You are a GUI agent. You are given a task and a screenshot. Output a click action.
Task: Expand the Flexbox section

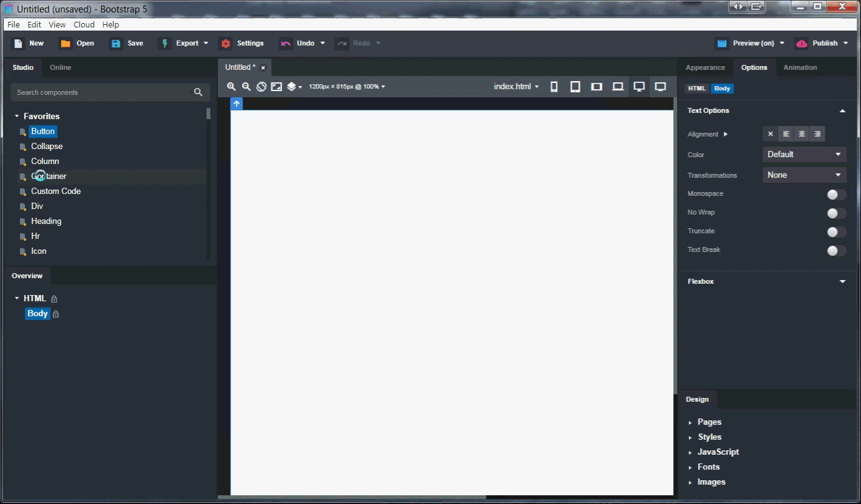coord(842,282)
